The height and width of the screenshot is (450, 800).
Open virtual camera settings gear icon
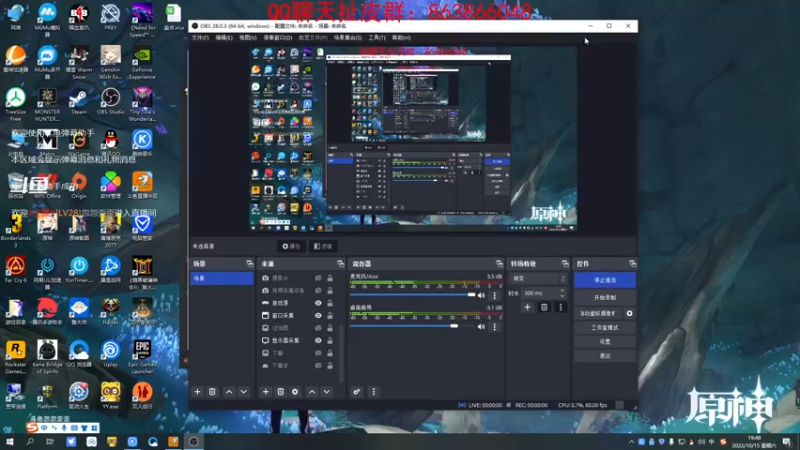(630, 313)
